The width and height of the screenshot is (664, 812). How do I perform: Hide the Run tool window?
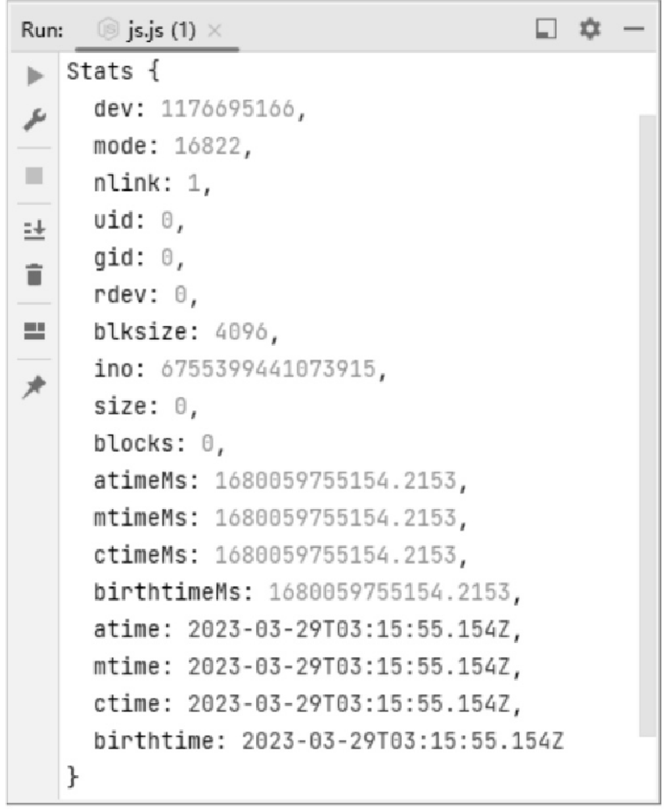coord(634,29)
